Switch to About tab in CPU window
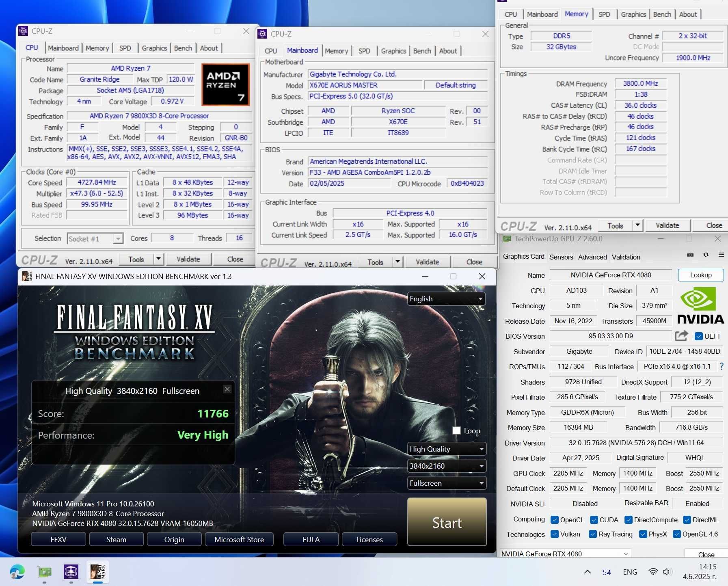The height and width of the screenshot is (586, 728). click(x=209, y=48)
